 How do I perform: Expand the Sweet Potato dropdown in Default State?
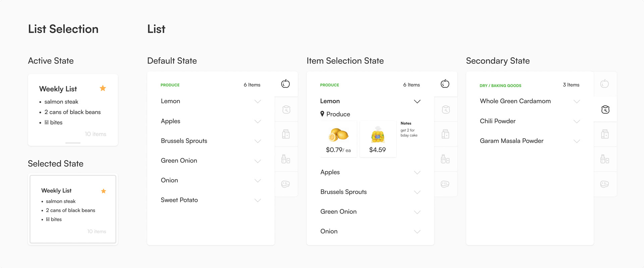click(x=258, y=200)
